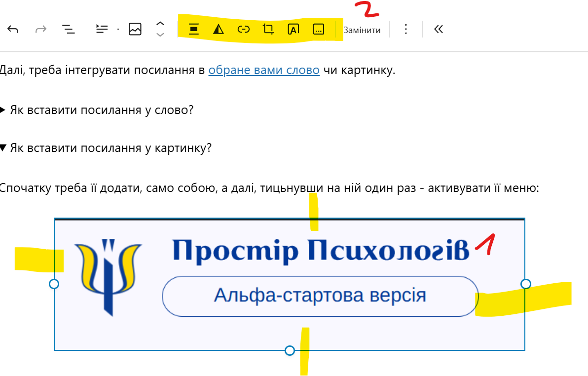Add a caption to the image
Image resolution: width=588 pixels, height=376 pixels.
point(319,30)
